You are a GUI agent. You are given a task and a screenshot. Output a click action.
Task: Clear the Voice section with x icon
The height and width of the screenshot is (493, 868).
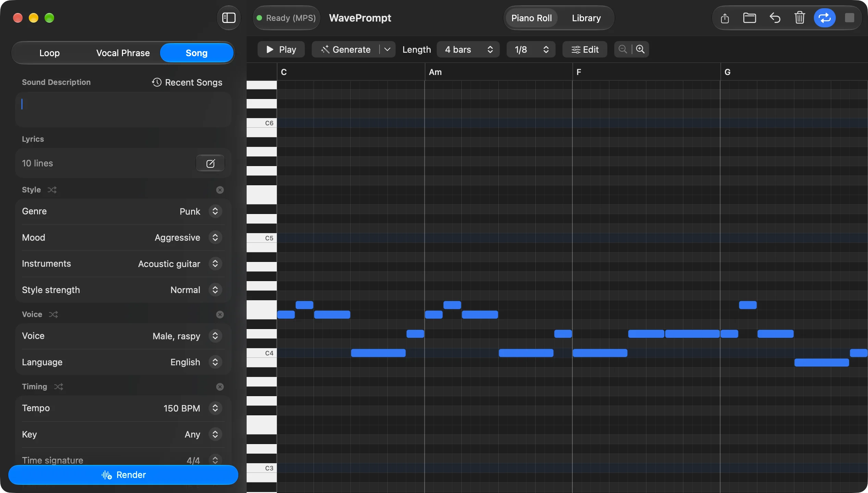(220, 314)
